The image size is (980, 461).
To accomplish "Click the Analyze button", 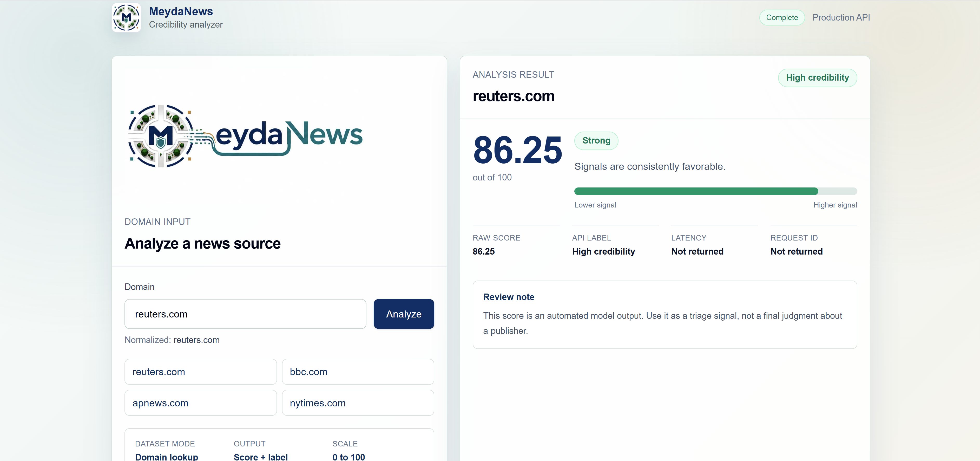I will point(404,314).
